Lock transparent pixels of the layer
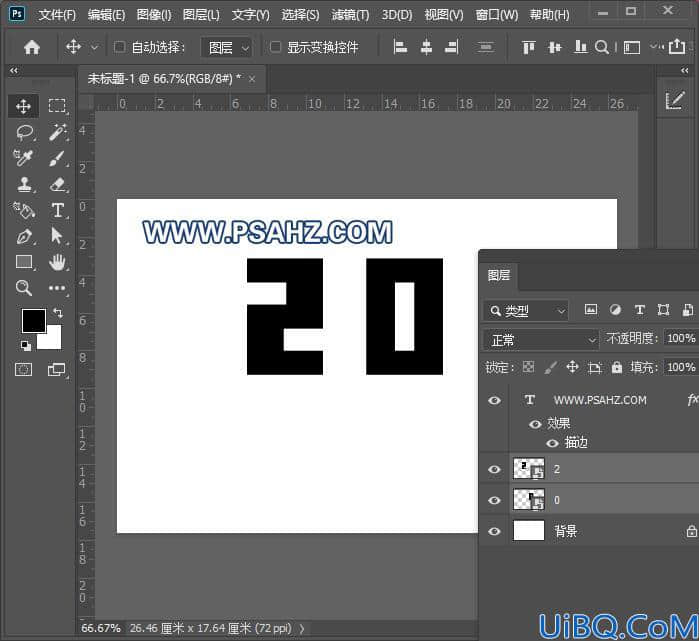The image size is (699, 641). click(528, 367)
